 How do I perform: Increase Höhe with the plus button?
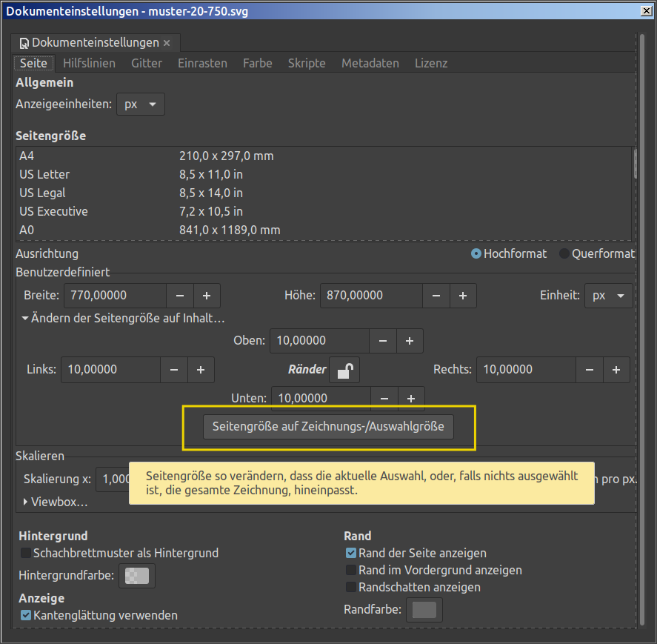pyautogui.click(x=463, y=296)
